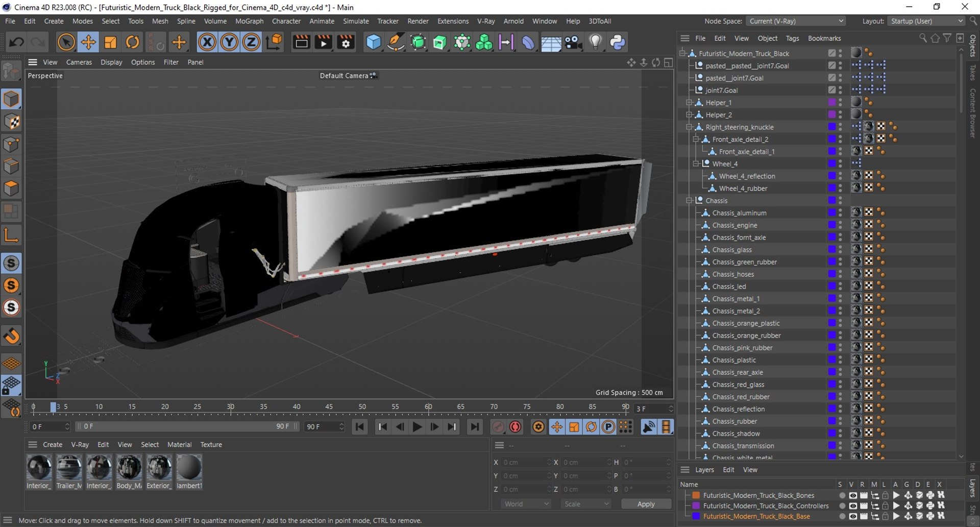The image size is (980, 527).
Task: Select lambert1 material thumbnail
Action: pyautogui.click(x=189, y=472)
